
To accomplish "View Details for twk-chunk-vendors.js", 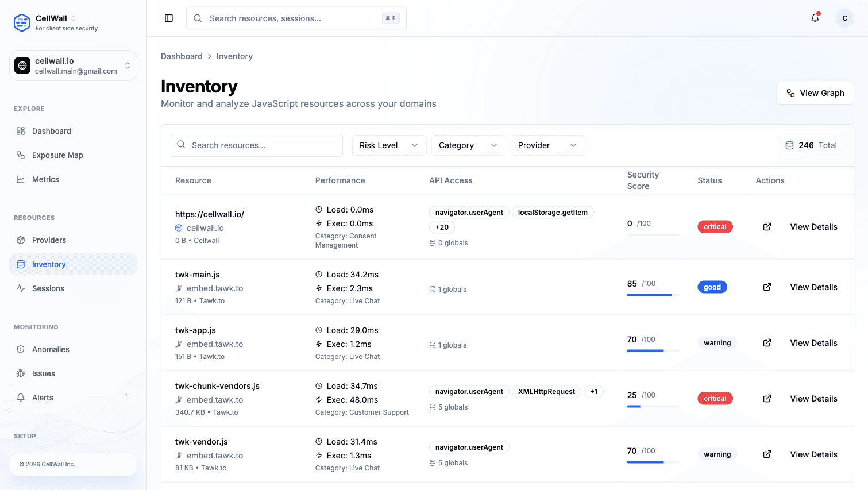I will 813,399.
